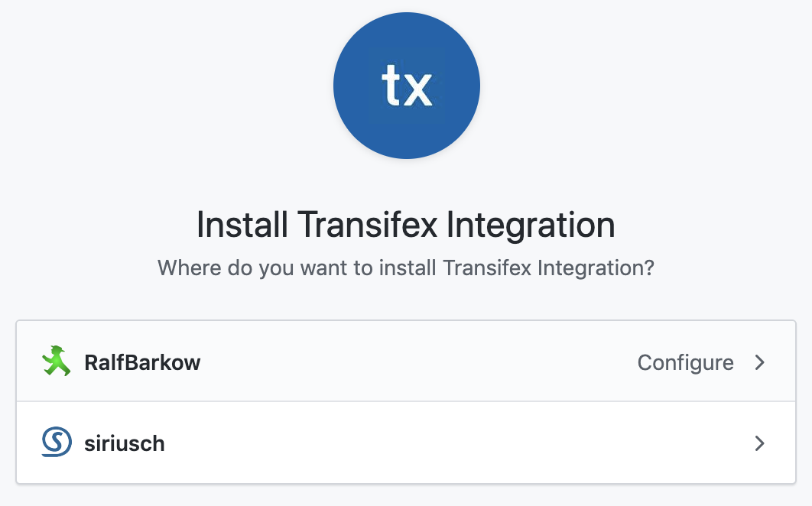Configure Transifex Integration for RalfBarkow
Viewport: 812px width, 506px height.
(x=686, y=362)
